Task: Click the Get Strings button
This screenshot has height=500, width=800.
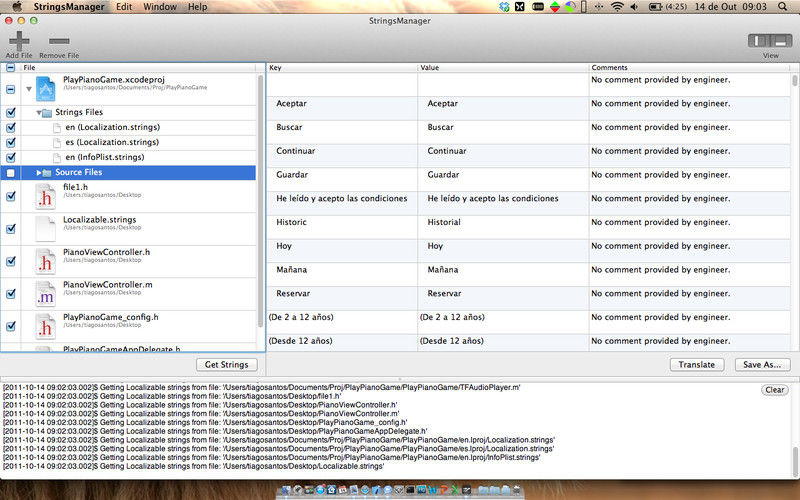Action: pos(227,365)
